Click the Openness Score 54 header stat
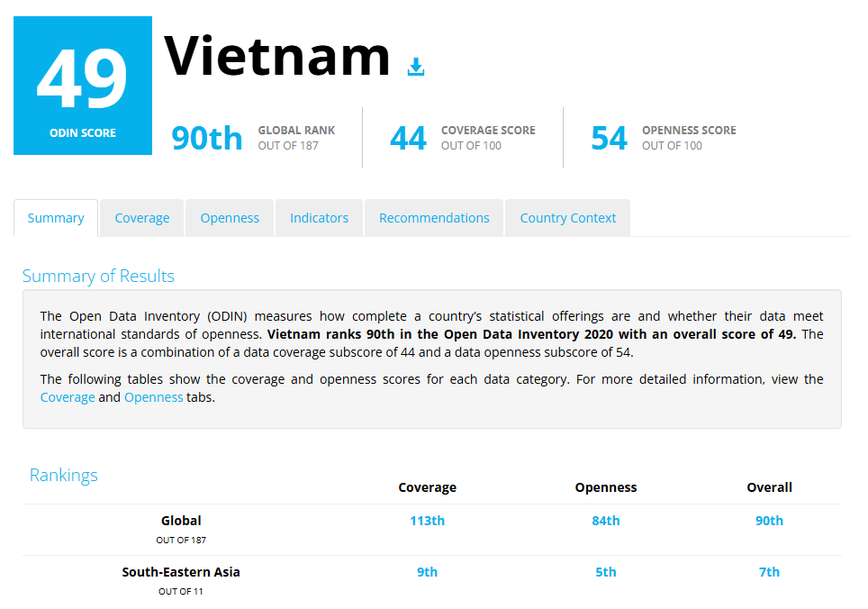This screenshot has height=609, width=868. pyautogui.click(x=610, y=138)
